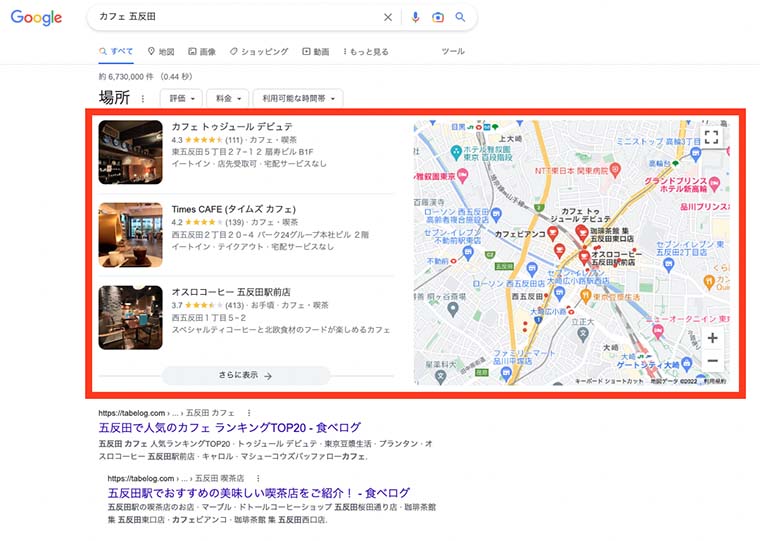This screenshot has width=760, height=541.
Task: Expand the 利用可能な時間帯 dropdown
Action: [298, 98]
